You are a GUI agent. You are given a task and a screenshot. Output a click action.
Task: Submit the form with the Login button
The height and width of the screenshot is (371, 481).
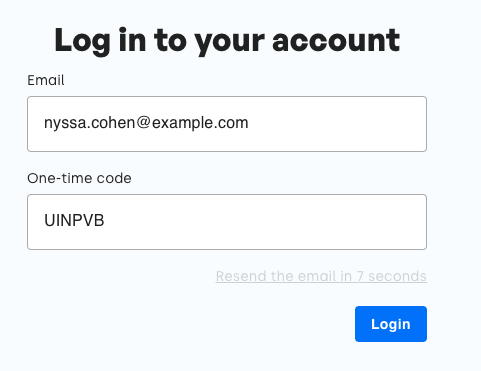[391, 324]
